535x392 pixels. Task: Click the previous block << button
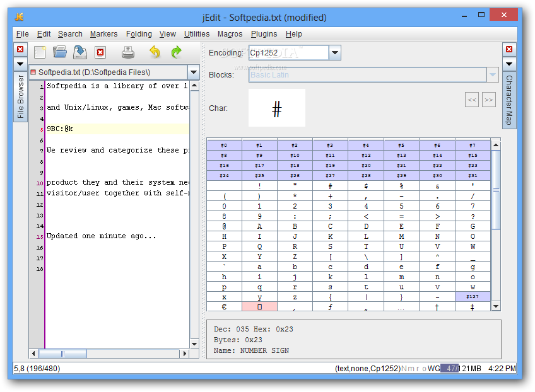click(472, 100)
